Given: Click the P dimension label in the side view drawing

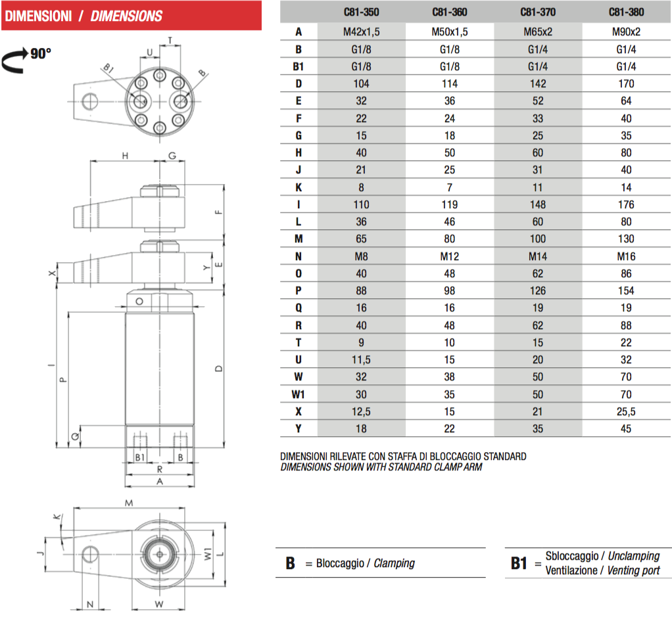Looking at the screenshot, I should pyautogui.click(x=63, y=379).
